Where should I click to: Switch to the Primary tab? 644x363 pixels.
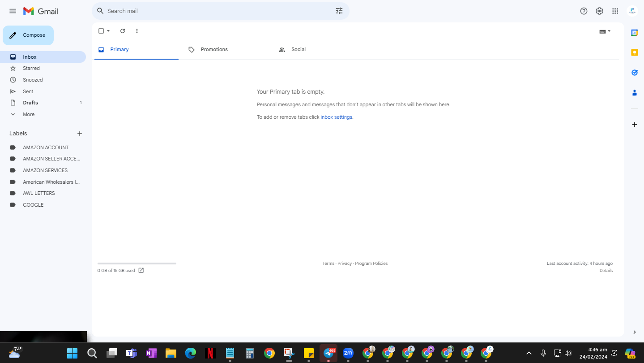[x=136, y=49]
